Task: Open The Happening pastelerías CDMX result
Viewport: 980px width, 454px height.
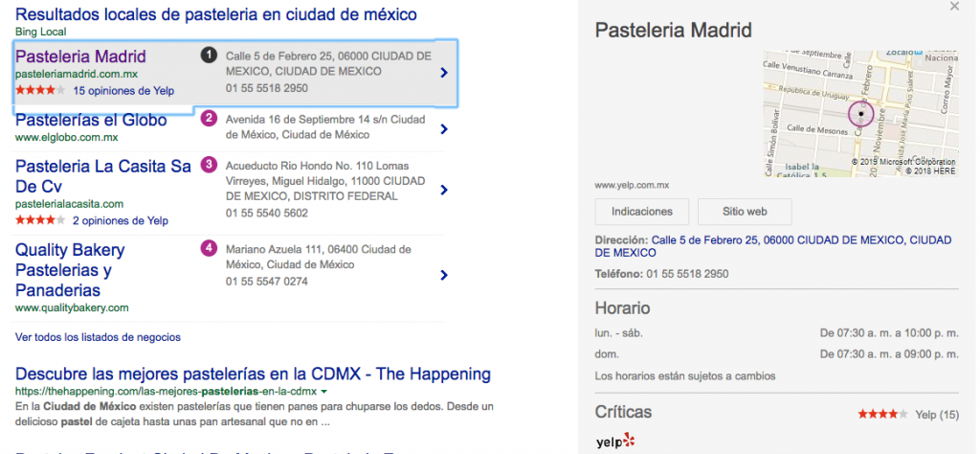Action: point(253,375)
